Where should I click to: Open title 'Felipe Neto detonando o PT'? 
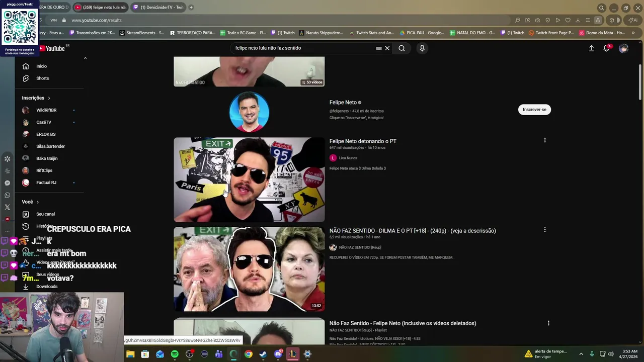(x=363, y=141)
